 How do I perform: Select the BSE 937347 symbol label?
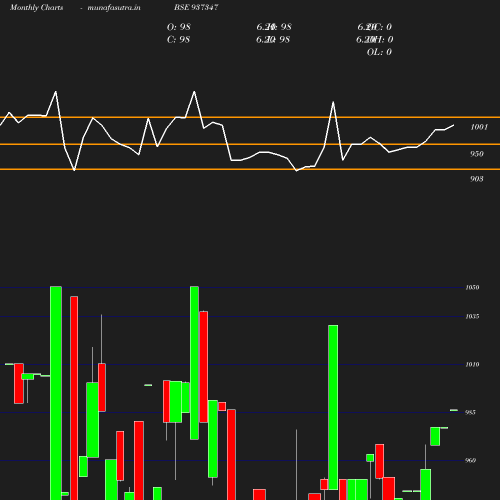pos(196,7)
